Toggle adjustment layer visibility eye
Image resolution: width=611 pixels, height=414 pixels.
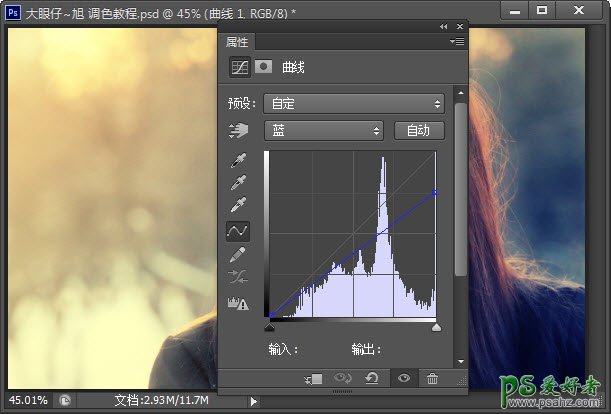[x=403, y=379]
